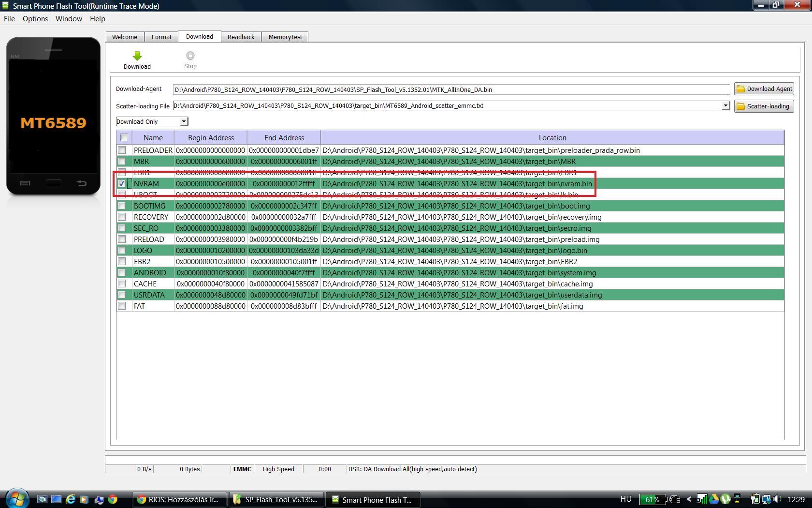The height and width of the screenshot is (508, 812).
Task: Check the BOOTIMG row checkbox
Action: pos(122,206)
